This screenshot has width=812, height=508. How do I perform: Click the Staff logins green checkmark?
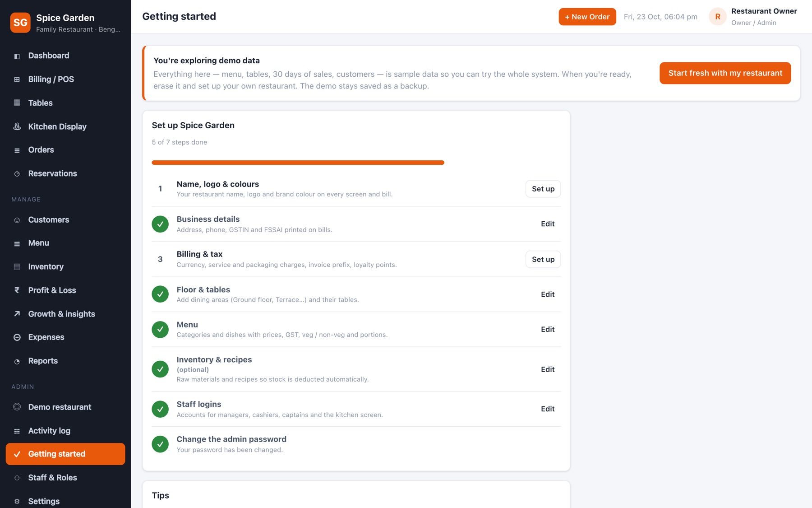160,409
